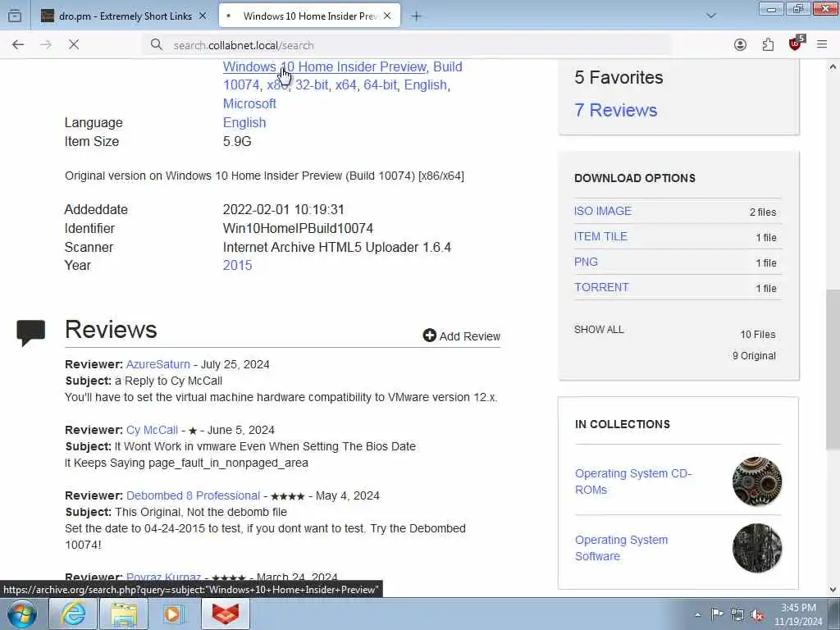Open the muted volume tray icon

pos(757,614)
